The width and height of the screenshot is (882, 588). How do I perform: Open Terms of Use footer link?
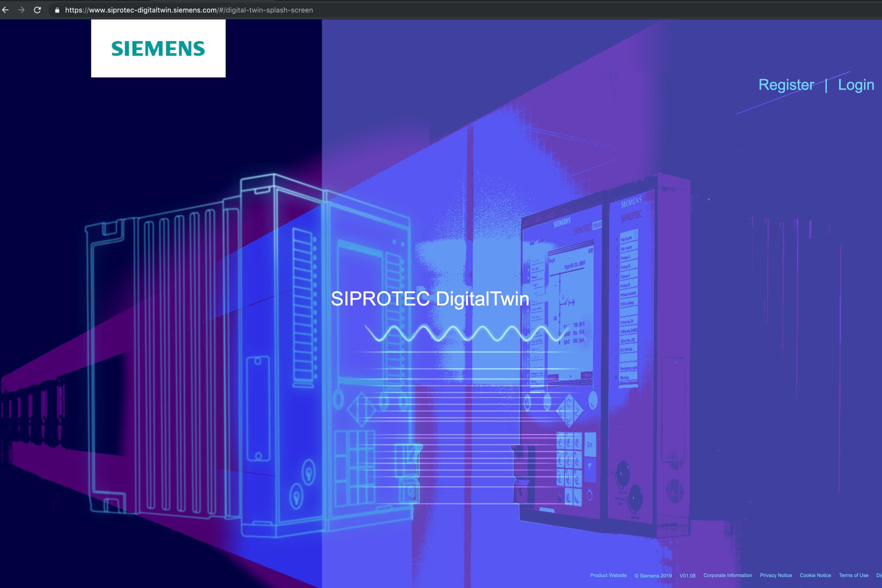(x=853, y=575)
